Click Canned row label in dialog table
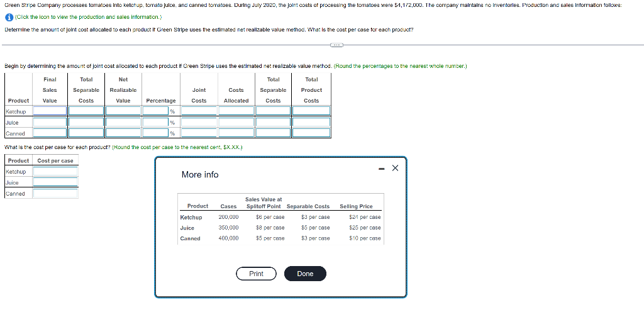Viewport: 644px width, 317px height. 190,238
